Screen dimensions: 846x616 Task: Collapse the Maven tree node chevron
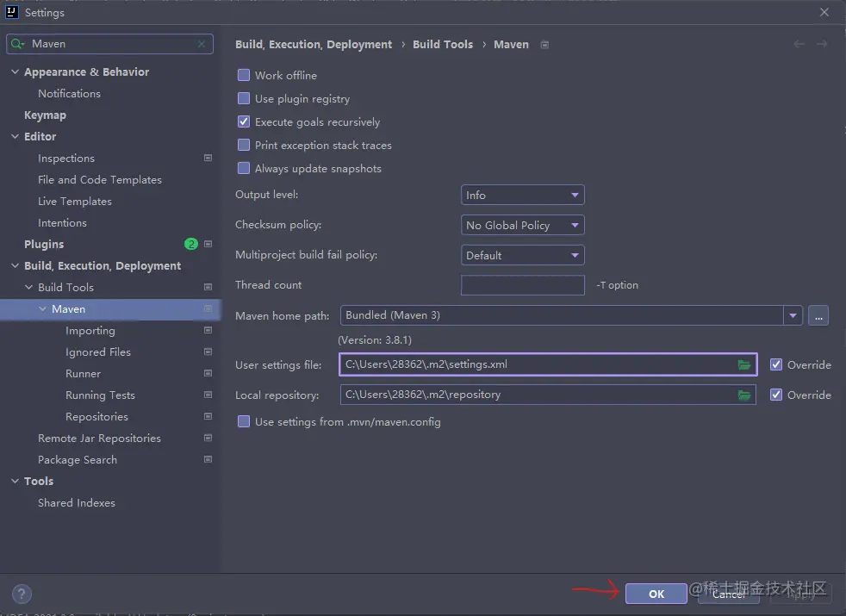click(42, 308)
